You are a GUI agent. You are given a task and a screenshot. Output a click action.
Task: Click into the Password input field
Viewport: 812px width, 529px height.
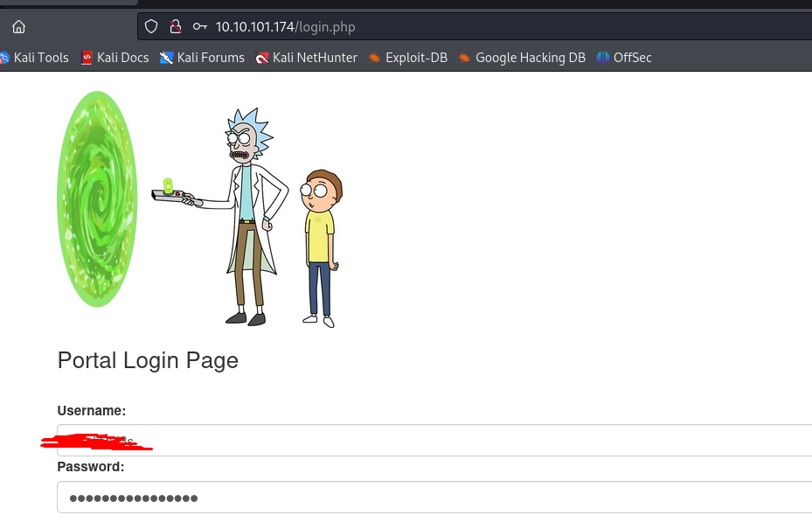point(437,498)
